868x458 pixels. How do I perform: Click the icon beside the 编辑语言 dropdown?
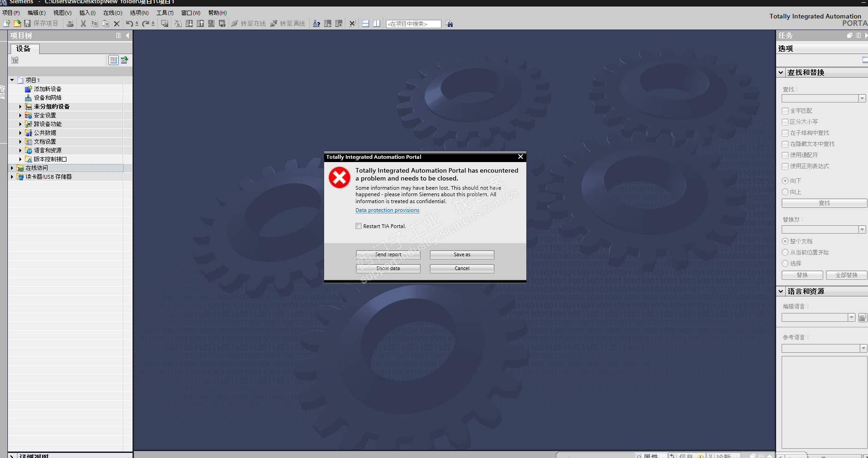[x=862, y=318]
